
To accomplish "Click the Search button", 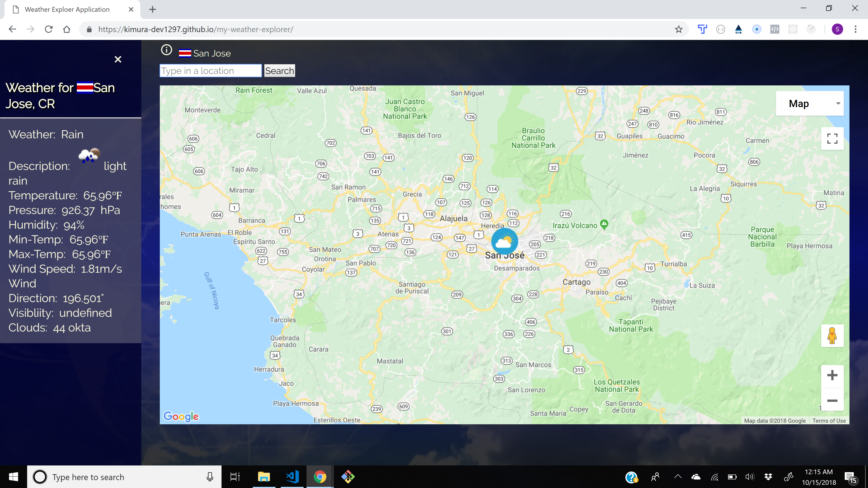I will [x=279, y=71].
